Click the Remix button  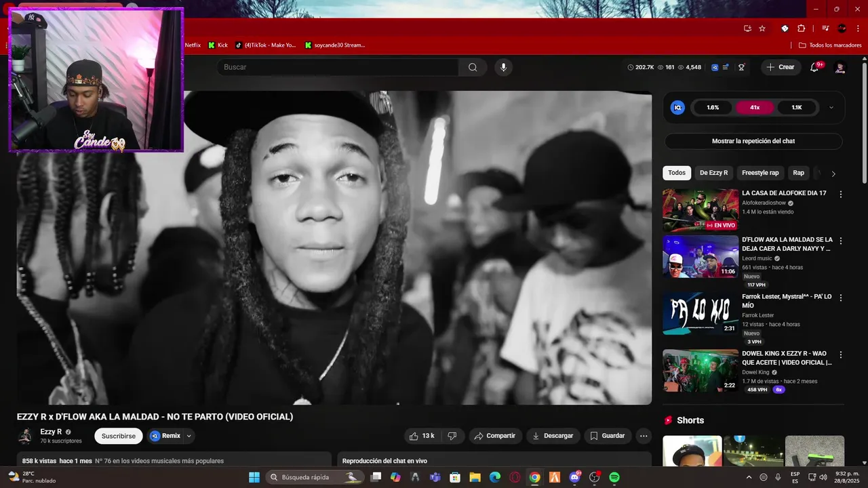[x=165, y=436]
